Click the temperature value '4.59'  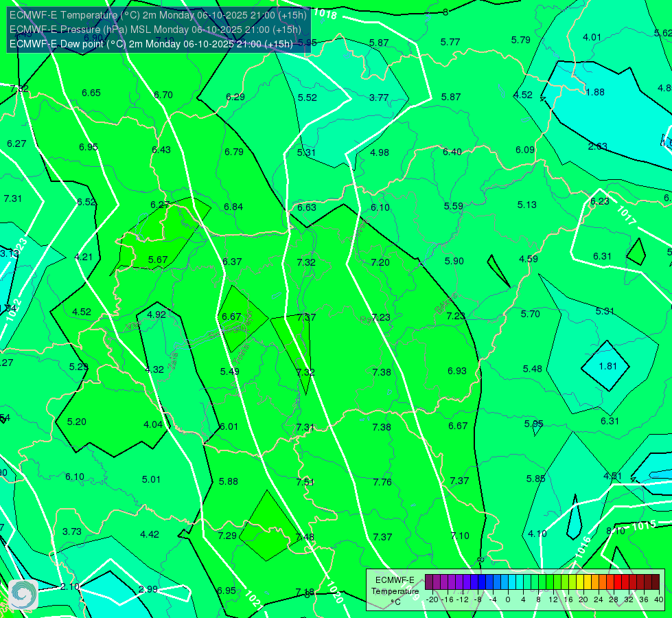click(529, 259)
